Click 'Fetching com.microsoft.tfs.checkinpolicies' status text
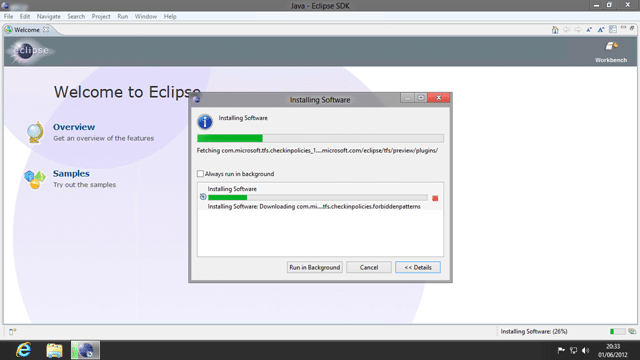This screenshot has width=640, height=360. 317,150
